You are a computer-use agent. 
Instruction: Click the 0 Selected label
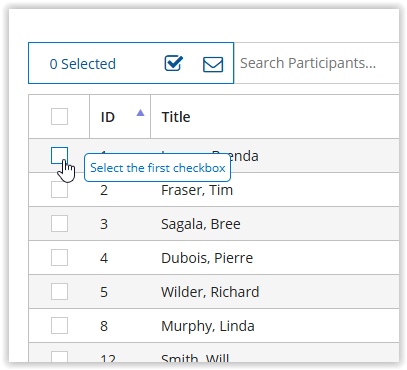point(83,64)
